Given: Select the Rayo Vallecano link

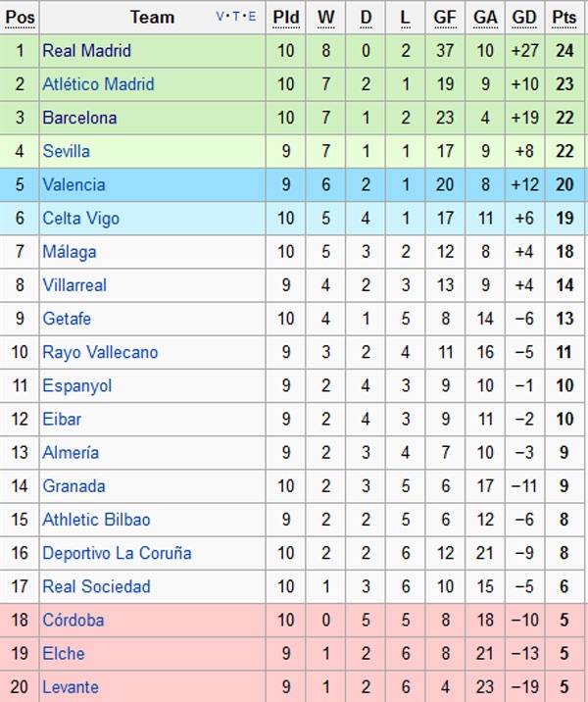Looking at the screenshot, I should tap(100, 352).
